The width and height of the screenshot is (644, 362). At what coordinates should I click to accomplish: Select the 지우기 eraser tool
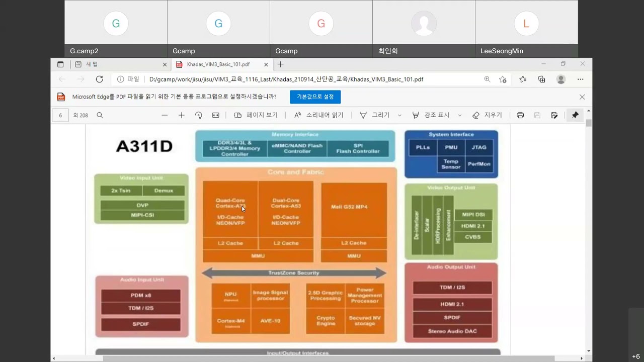point(487,115)
